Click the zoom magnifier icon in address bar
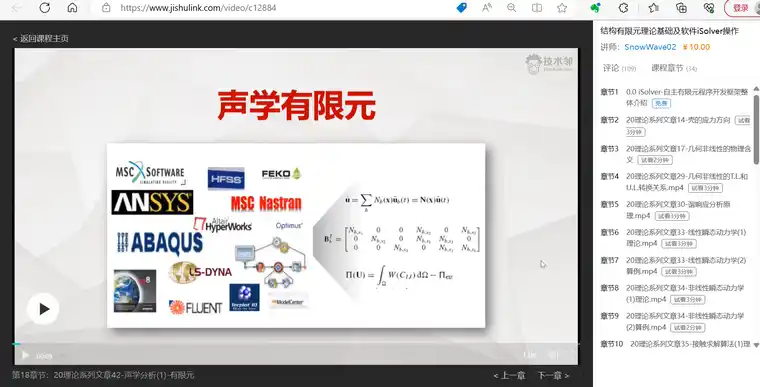 point(511,8)
